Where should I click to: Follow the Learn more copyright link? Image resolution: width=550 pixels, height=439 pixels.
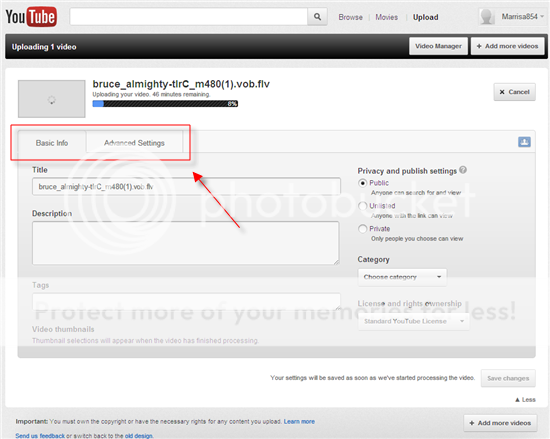click(299, 421)
